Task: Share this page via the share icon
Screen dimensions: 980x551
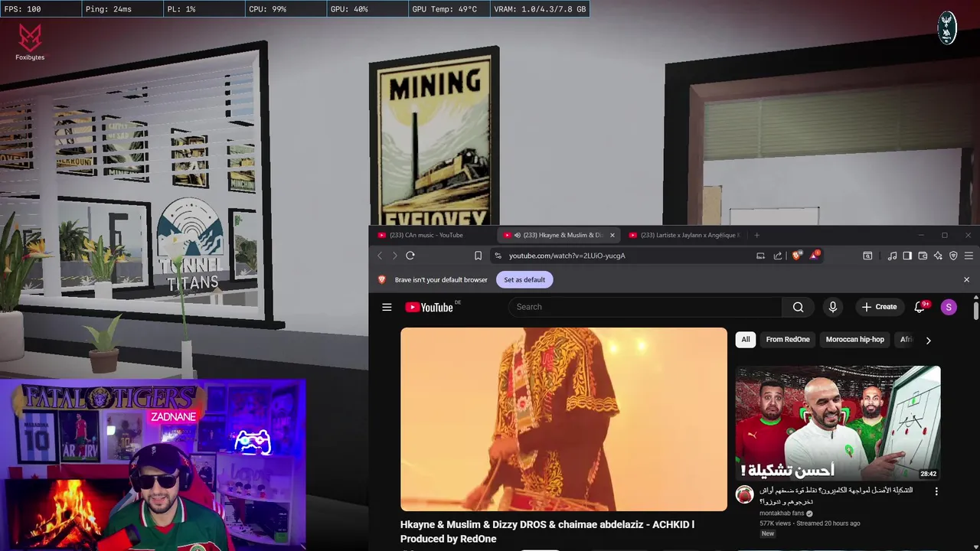Action: (x=778, y=256)
